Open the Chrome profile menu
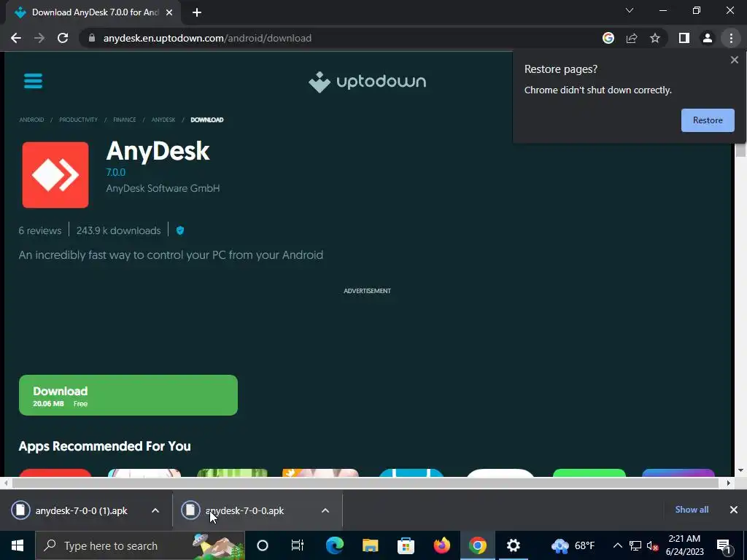 pos(708,38)
